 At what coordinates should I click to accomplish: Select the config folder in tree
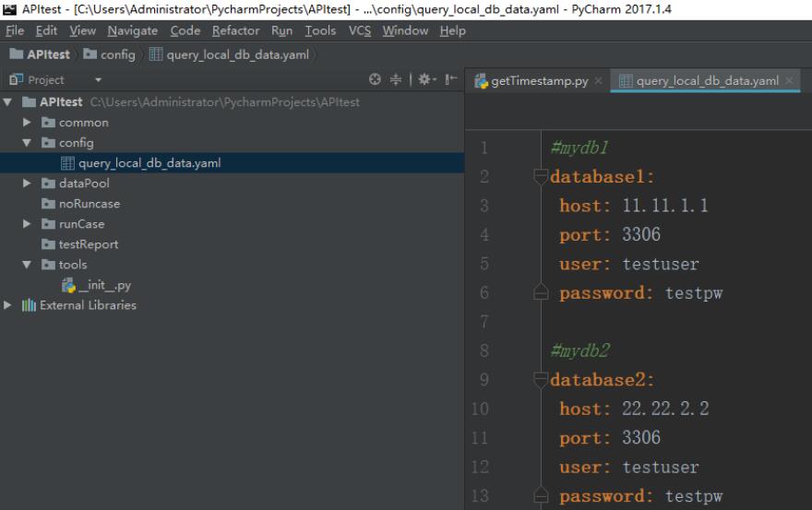coord(76,143)
